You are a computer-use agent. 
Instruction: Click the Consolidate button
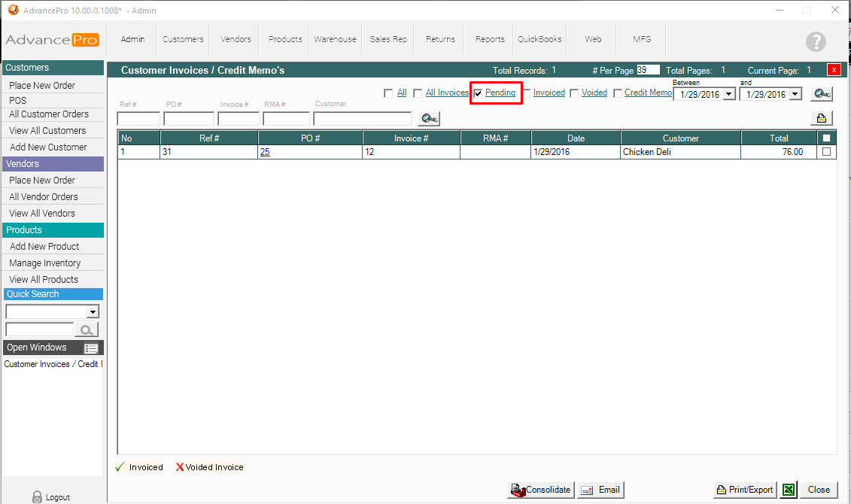(541, 490)
